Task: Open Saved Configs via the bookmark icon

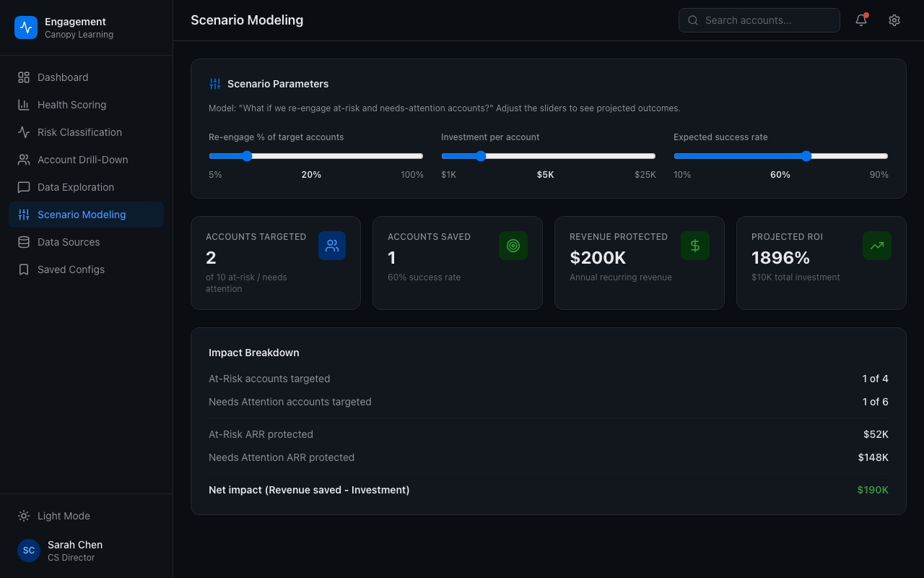Action: pos(23,269)
